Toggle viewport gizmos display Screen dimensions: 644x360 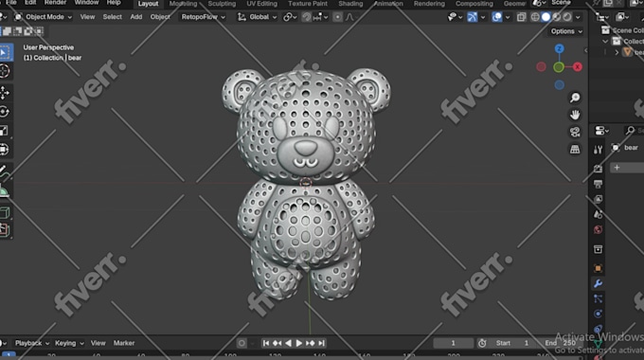point(472,17)
